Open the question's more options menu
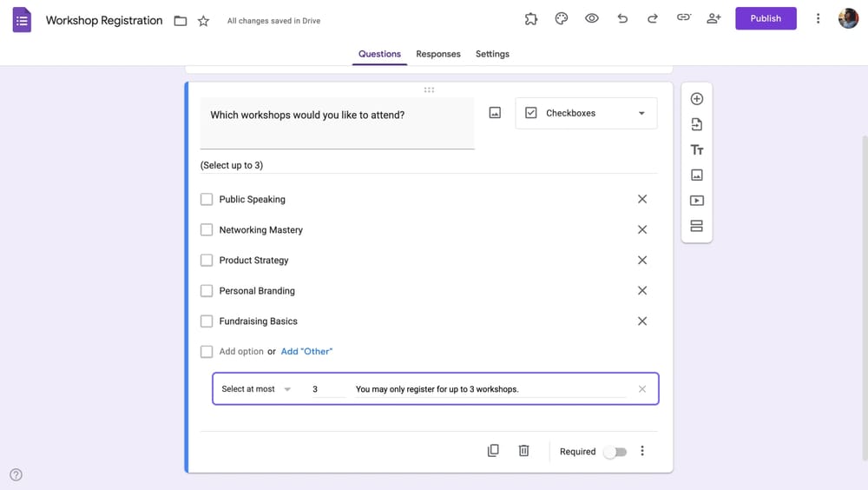 coord(642,451)
